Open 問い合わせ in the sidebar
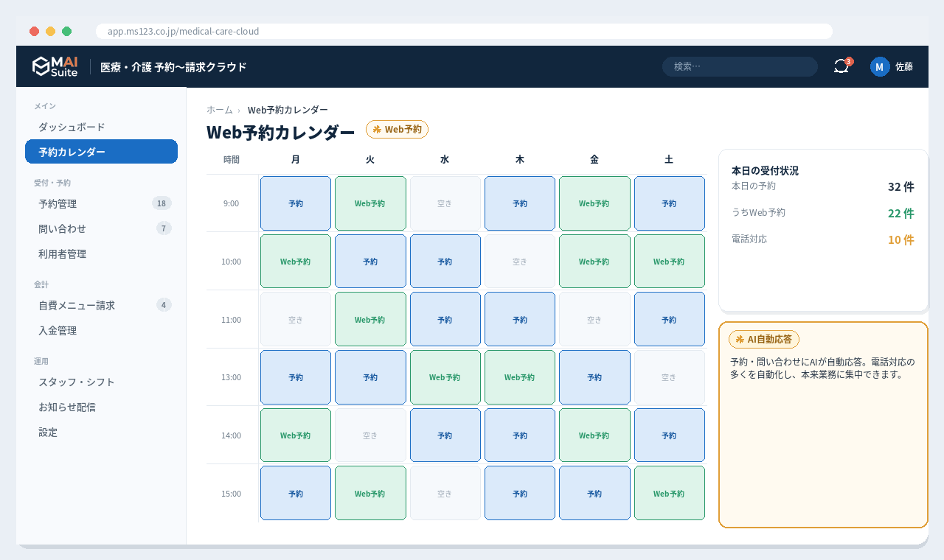Image resolution: width=944 pixels, height=560 pixels. 101,228
